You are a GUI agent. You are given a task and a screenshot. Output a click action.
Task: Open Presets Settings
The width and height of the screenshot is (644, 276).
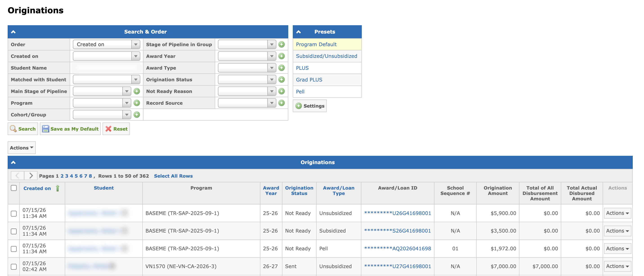coord(310,106)
